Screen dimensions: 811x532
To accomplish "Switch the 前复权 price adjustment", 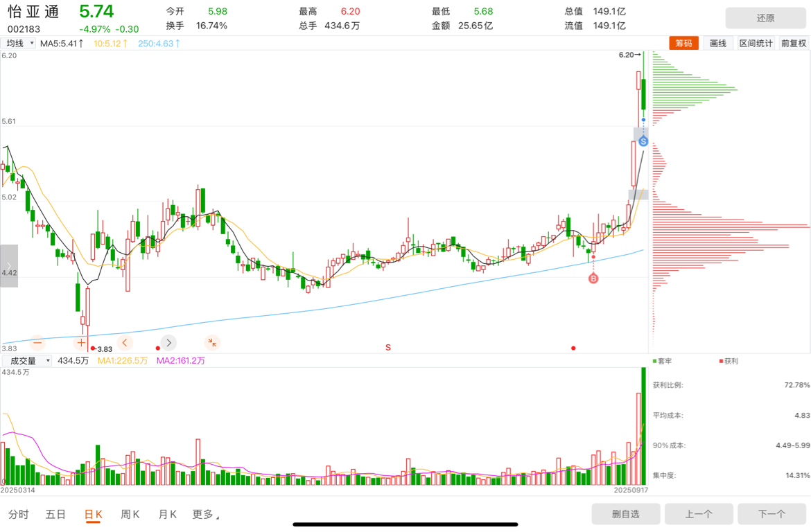I will [x=794, y=44].
